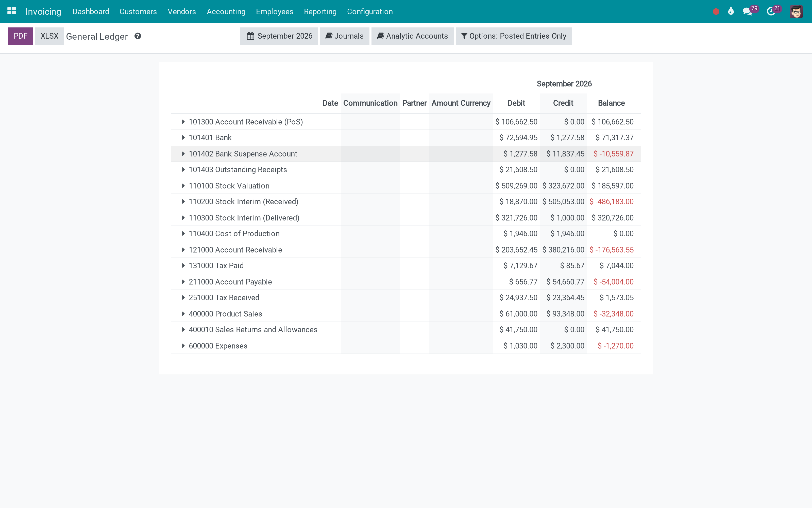
Task: Expand the 121000 Account Receivable row
Action: pos(183,250)
